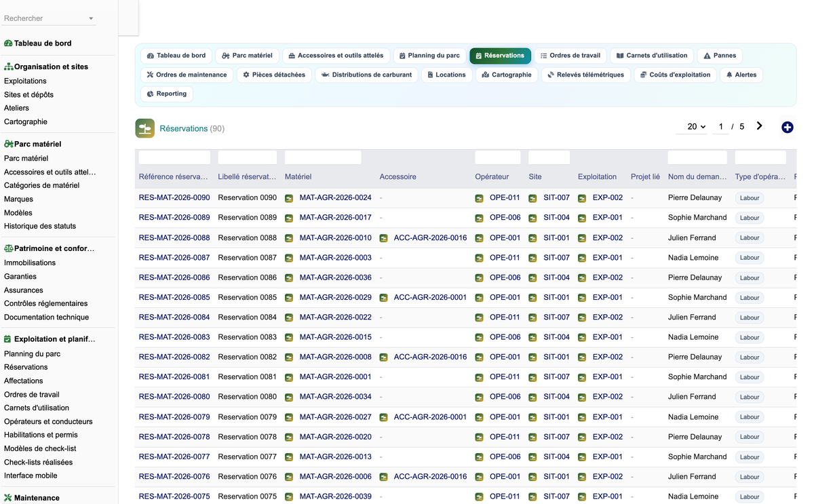The image size is (814, 504).
Task: Open the Carnets d'utilisation tab
Action: pos(651,56)
